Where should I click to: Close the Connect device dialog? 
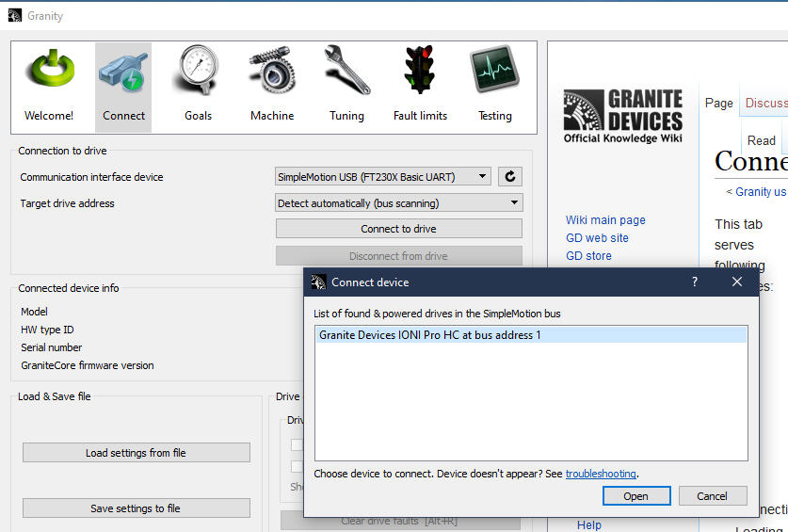click(x=737, y=282)
